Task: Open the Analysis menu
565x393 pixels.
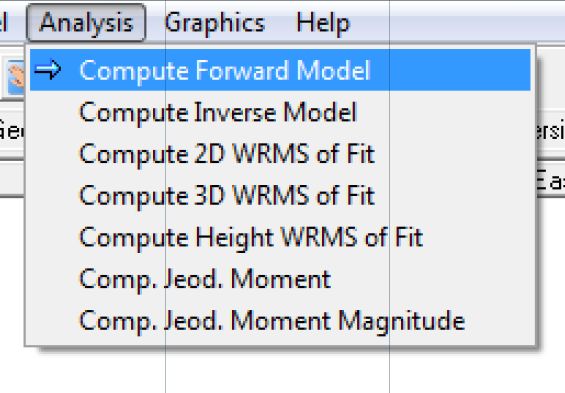Action: point(86,23)
